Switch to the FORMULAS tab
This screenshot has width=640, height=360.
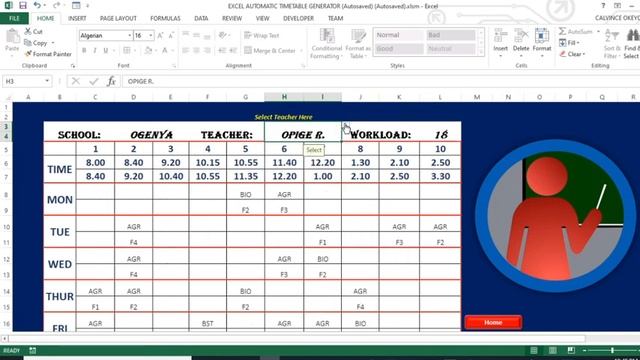click(165, 18)
